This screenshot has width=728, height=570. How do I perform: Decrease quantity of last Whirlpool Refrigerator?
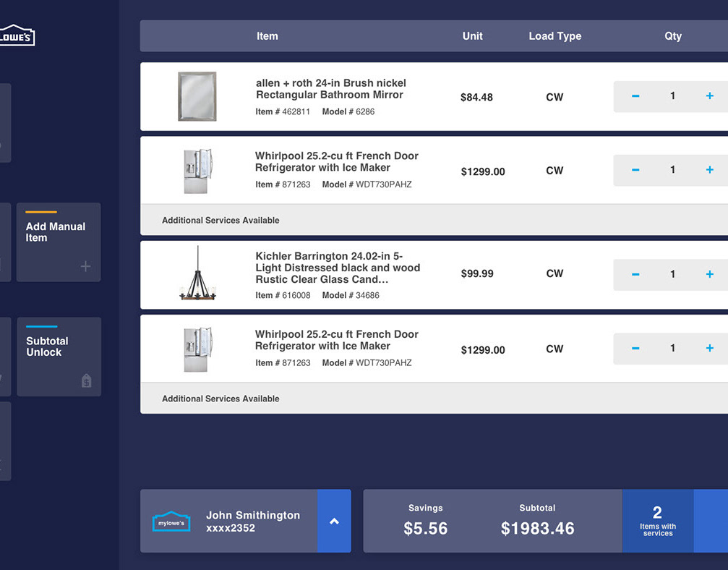click(635, 349)
